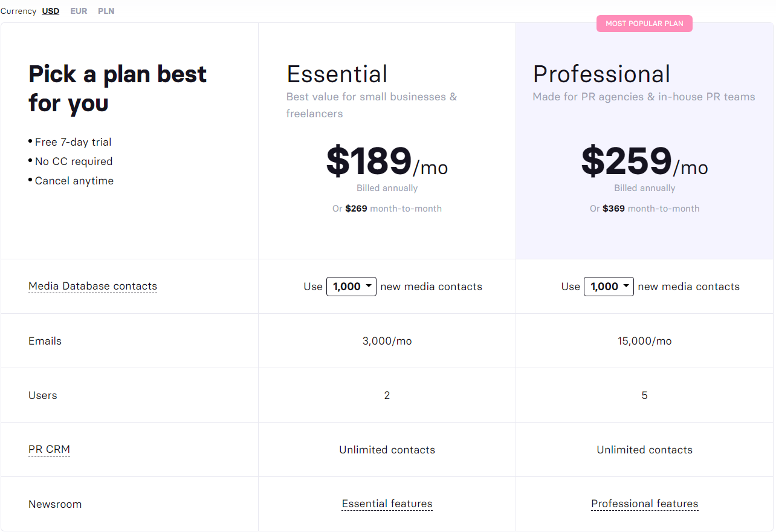Click the Newsroom row label
The width and height of the screenshot is (776, 532).
point(55,504)
